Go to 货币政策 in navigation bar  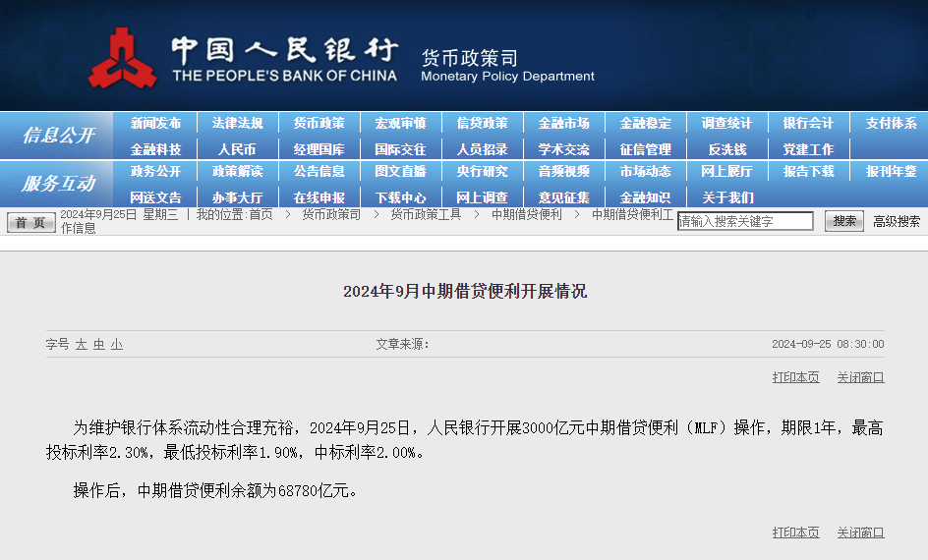click(x=319, y=123)
